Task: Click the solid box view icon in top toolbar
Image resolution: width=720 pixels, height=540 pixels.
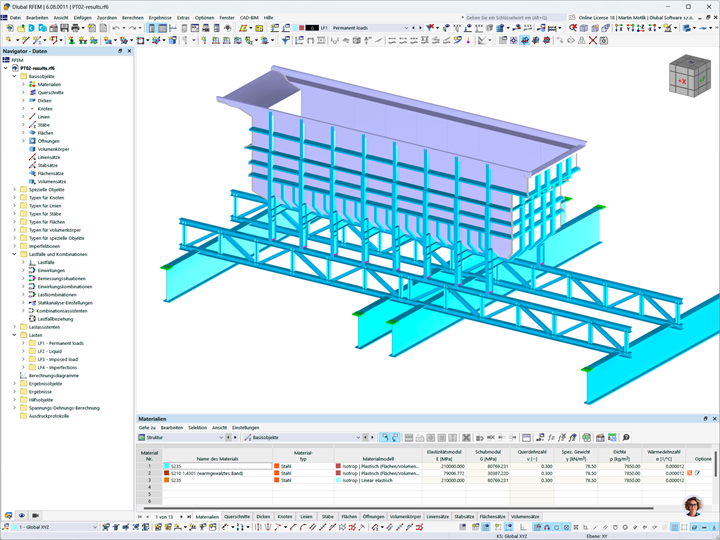Action: pos(584,28)
